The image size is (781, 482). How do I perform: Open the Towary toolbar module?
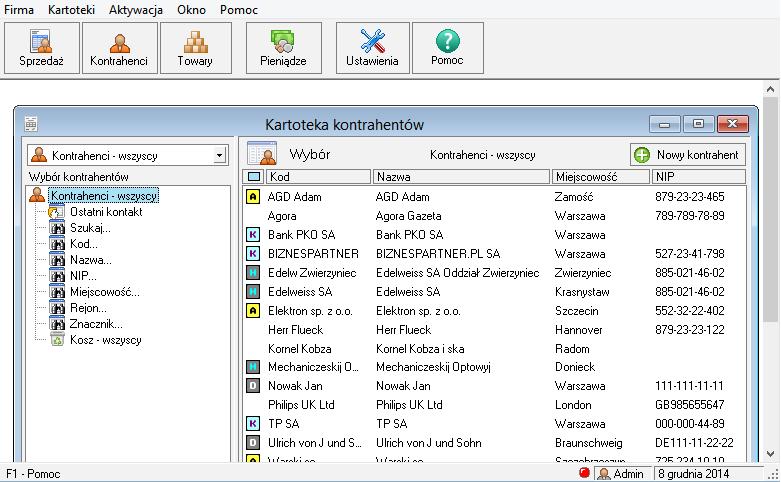(x=196, y=48)
